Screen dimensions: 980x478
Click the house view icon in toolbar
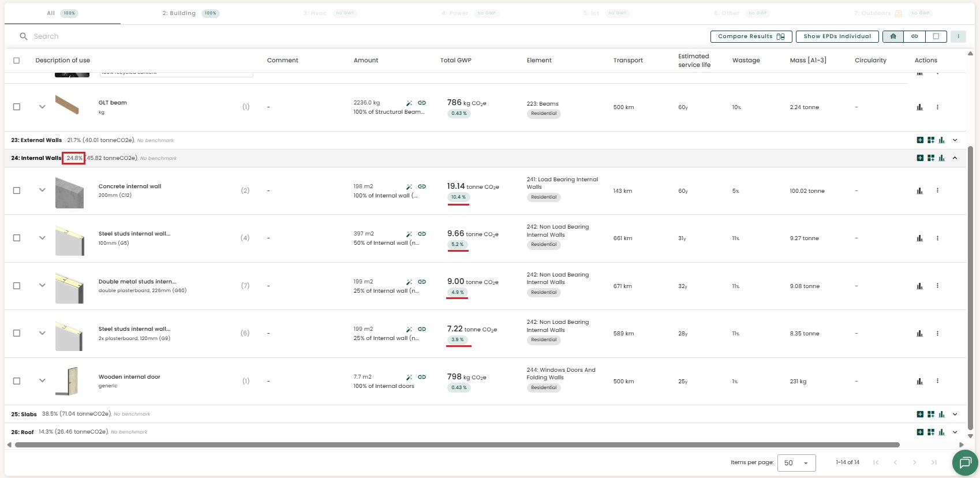coord(893,36)
